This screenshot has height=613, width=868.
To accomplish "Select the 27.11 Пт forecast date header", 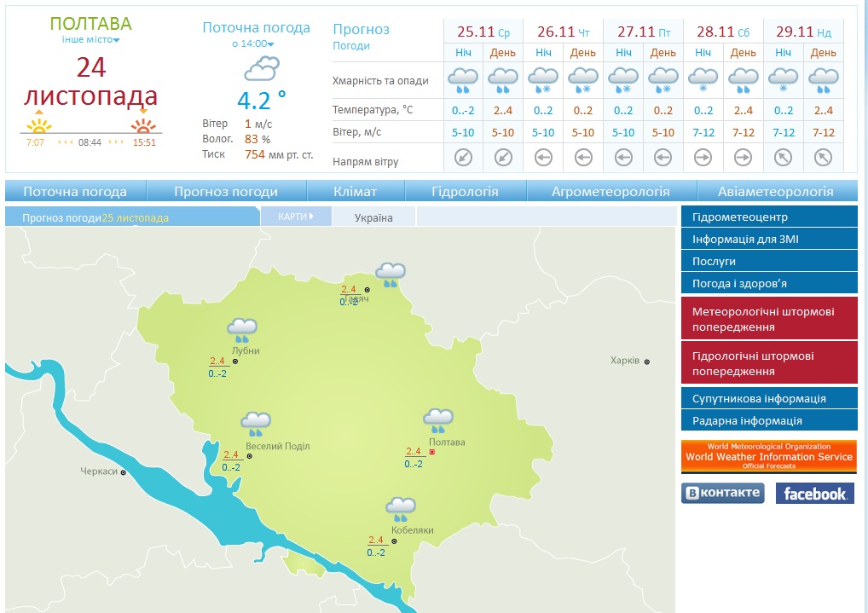I will click(x=643, y=32).
